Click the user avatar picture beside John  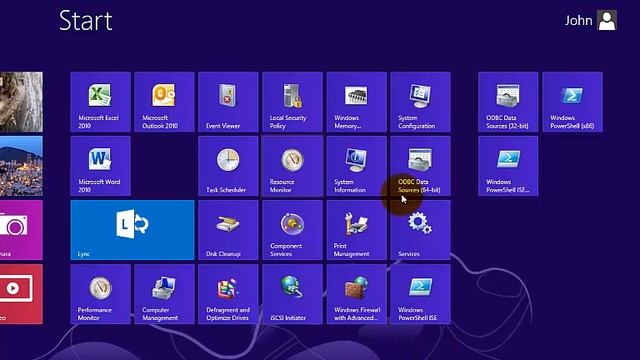(607, 20)
